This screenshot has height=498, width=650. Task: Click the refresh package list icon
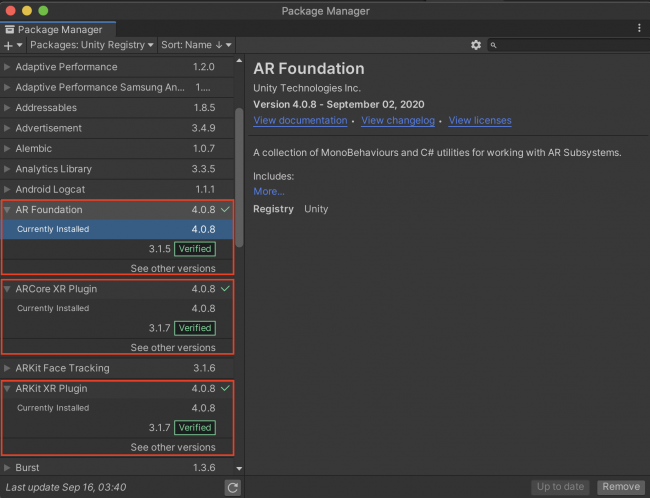tap(233, 487)
